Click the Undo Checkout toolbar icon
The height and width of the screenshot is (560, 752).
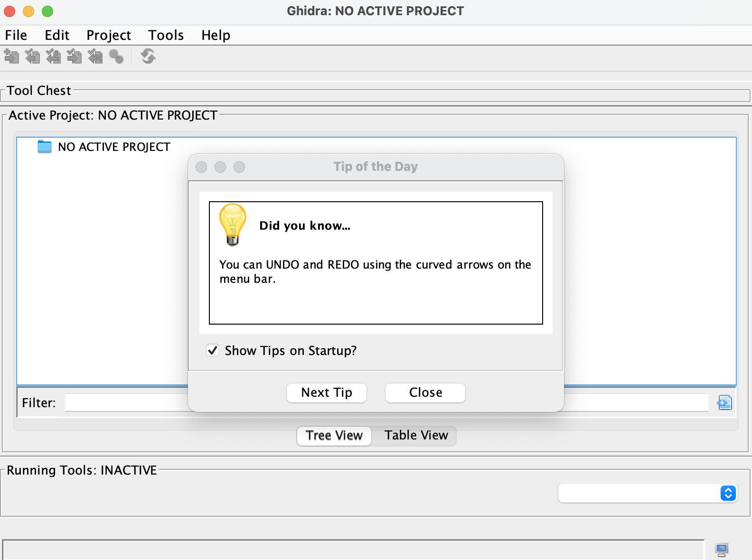coord(95,56)
